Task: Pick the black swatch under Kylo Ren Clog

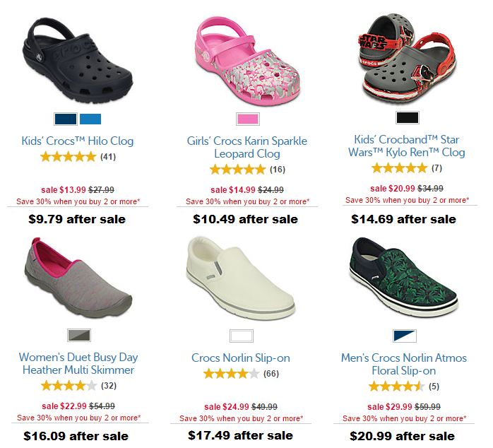Action: point(408,118)
